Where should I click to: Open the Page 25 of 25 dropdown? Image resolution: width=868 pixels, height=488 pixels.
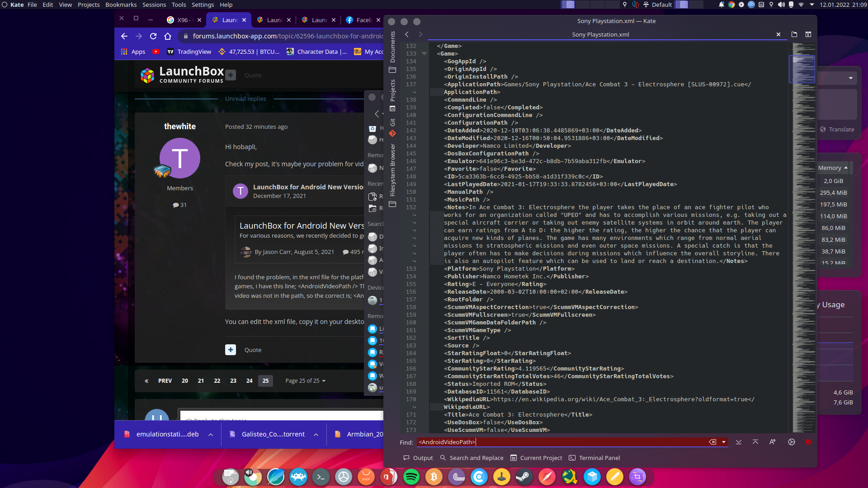point(305,380)
